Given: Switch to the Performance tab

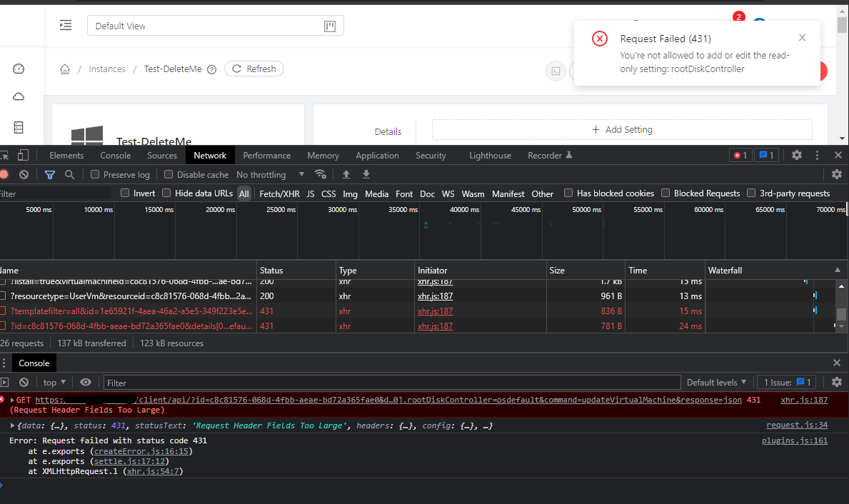Looking at the screenshot, I should (x=266, y=155).
